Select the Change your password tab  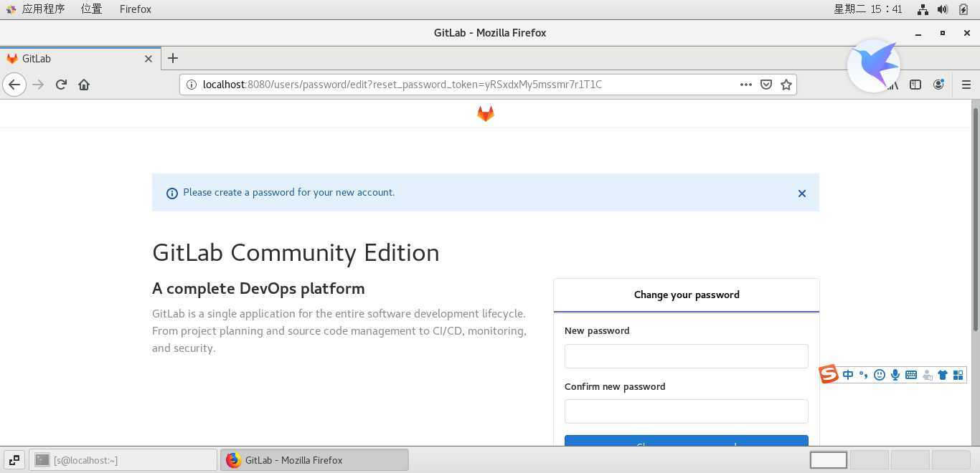click(x=687, y=295)
